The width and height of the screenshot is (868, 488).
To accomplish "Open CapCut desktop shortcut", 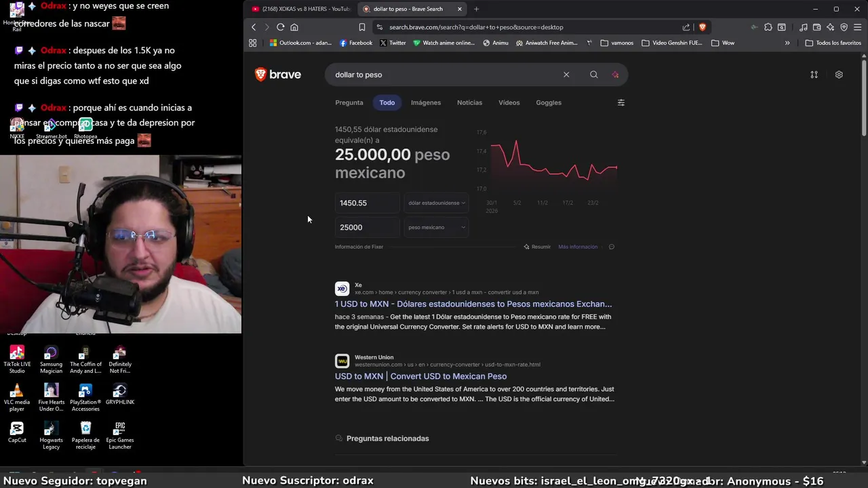I will click(x=17, y=432).
